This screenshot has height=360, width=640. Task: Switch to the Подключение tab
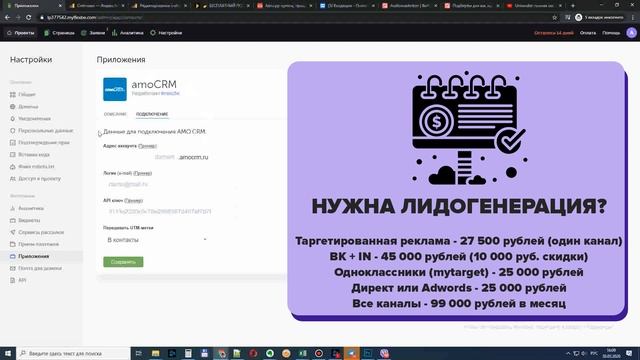[152, 114]
